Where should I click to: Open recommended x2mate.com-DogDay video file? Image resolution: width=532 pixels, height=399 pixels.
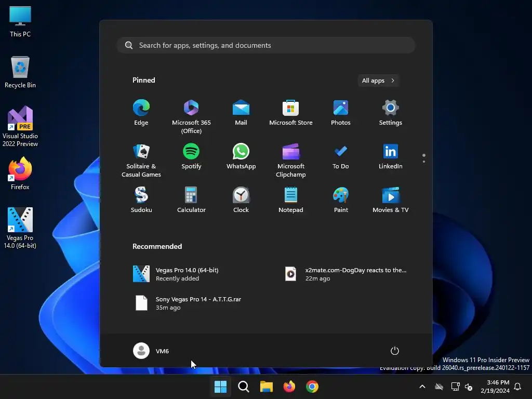click(345, 274)
